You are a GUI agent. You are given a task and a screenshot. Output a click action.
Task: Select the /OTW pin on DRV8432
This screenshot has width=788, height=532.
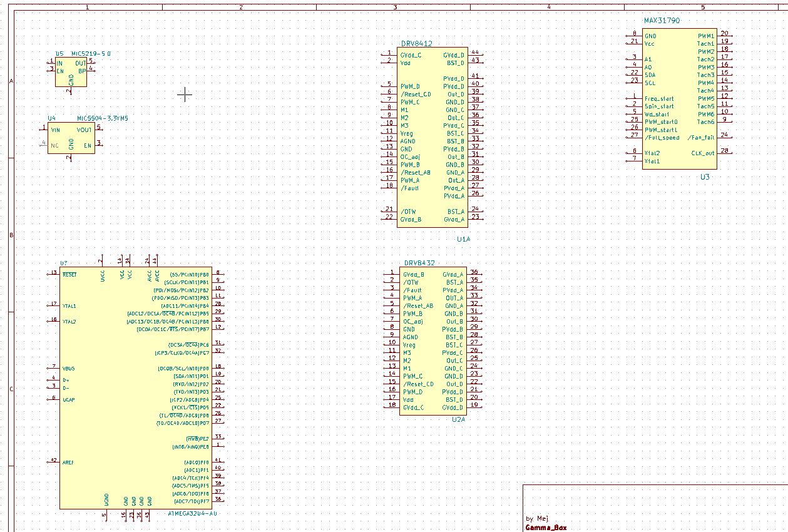click(411, 282)
